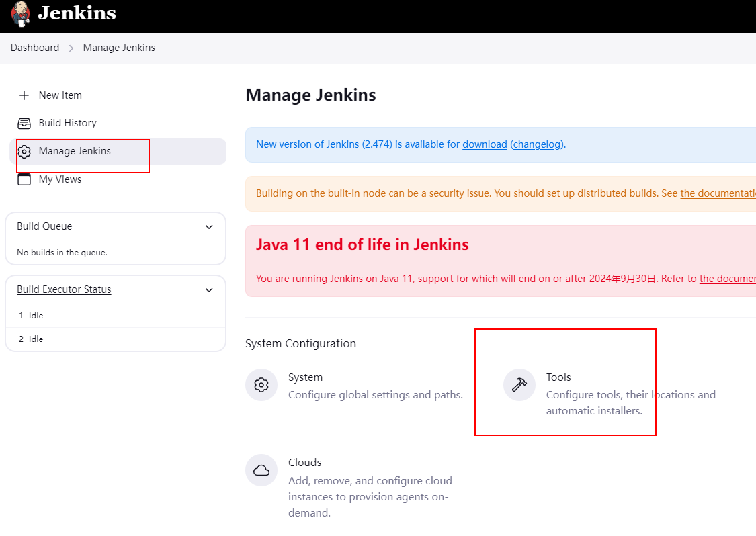This screenshot has width=756, height=536.
Task: Collapse the Build Executor Status panel
Action: [209, 289]
